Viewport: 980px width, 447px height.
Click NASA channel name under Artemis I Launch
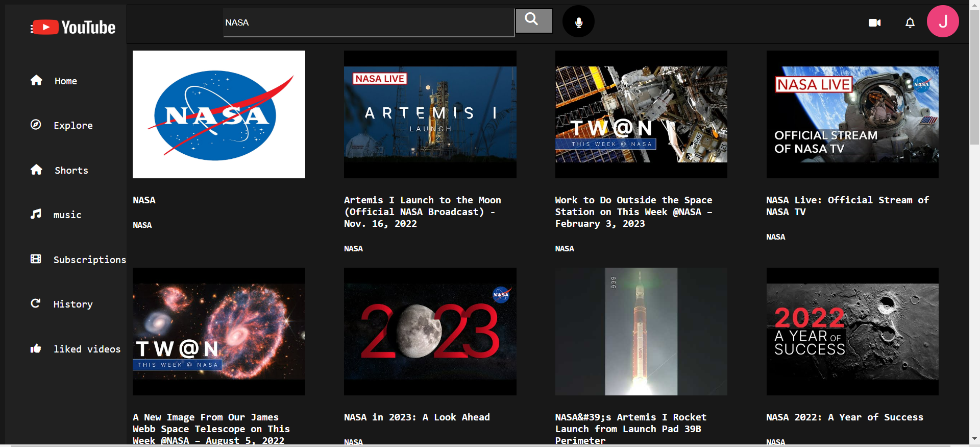(353, 249)
